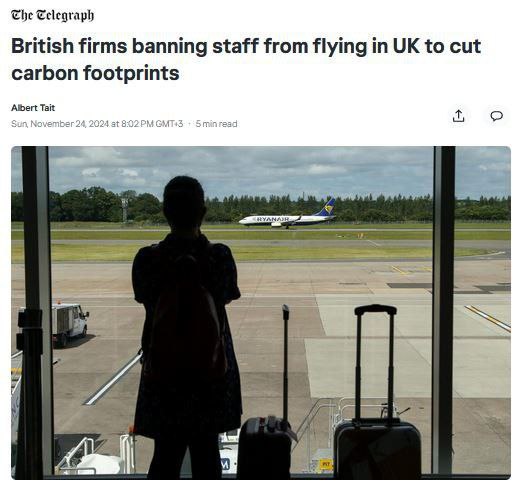This screenshot has width=521, height=485.
Task: Open the article headline about British firms
Action: (246, 59)
